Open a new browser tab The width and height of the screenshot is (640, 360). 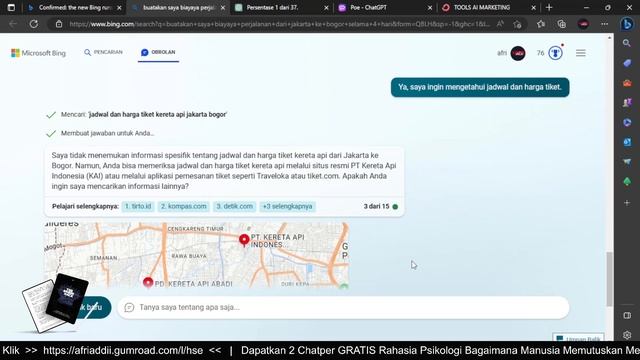click(549, 7)
